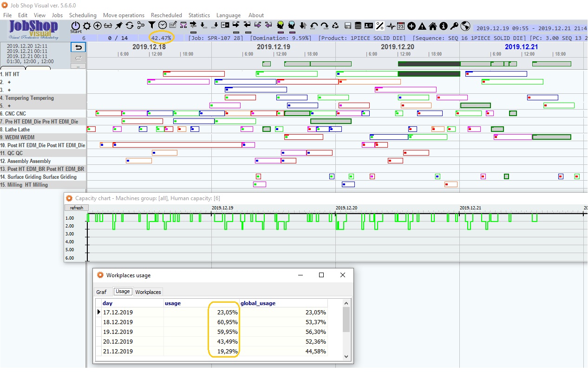Toggle the percent usage toolbar button
Screen dimensions: 588x378
tap(380, 26)
